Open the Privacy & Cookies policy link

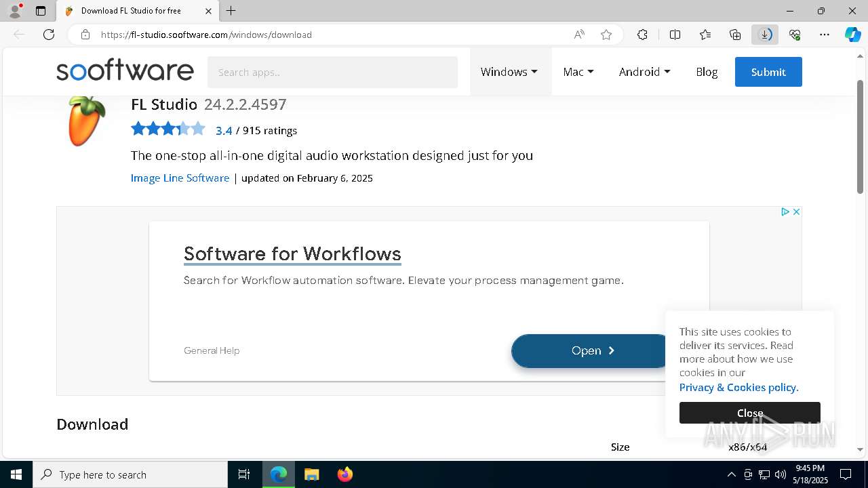[739, 388]
